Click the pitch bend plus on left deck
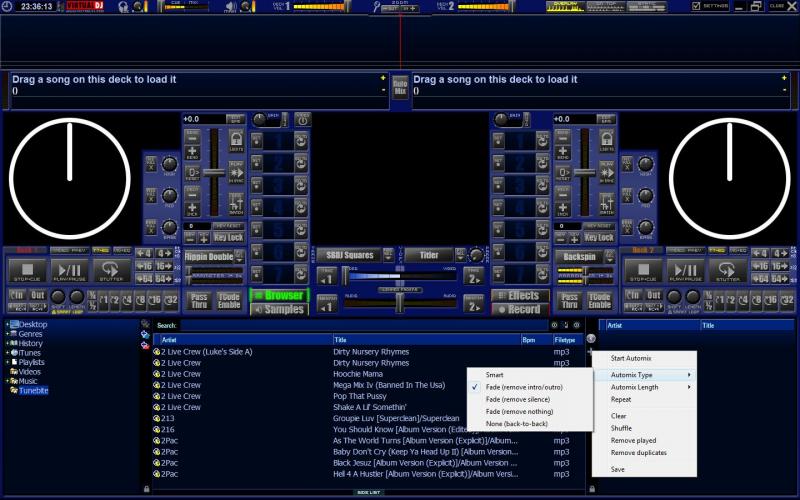800x500 pixels. point(192,152)
